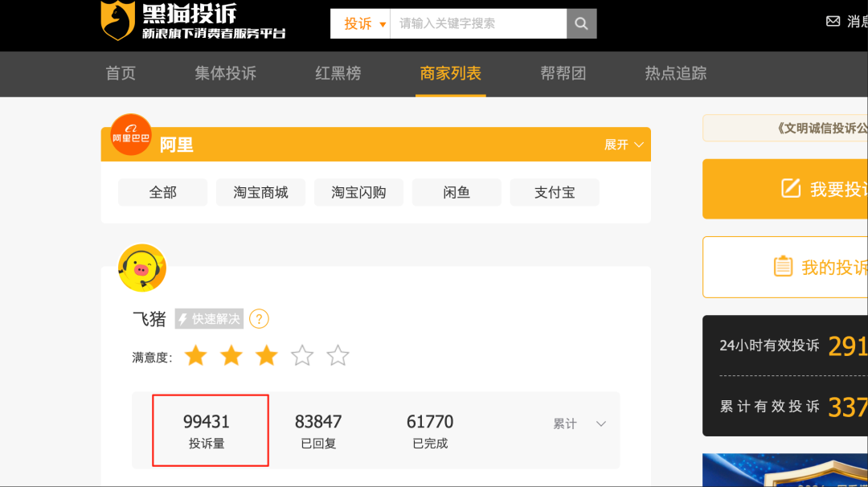Viewport: 868px width, 487px height.
Task: Click the 飞猪 pig avatar
Action: [142, 268]
